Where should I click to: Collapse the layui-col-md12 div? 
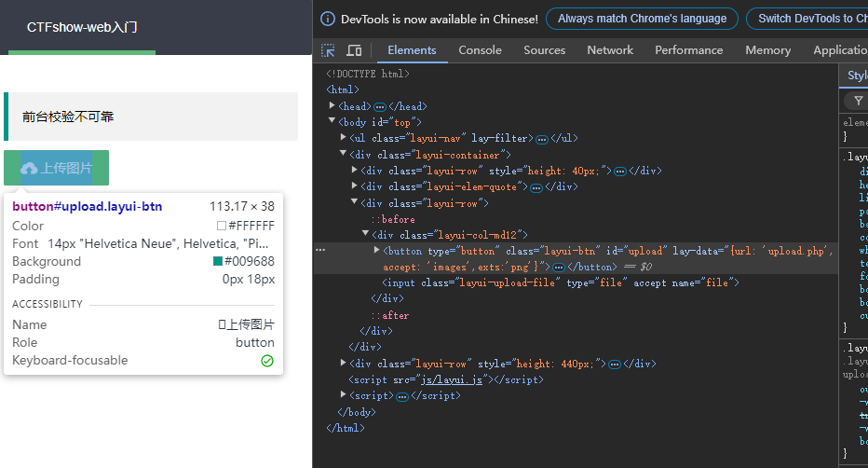point(365,234)
